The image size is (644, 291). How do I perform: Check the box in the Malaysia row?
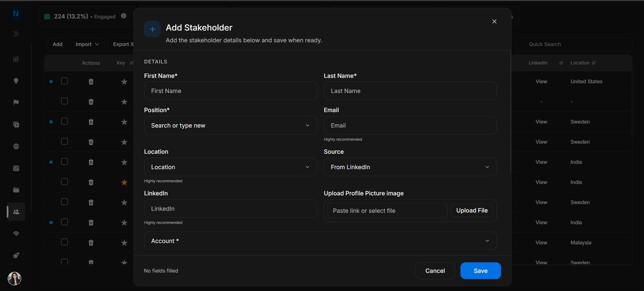[65, 242]
